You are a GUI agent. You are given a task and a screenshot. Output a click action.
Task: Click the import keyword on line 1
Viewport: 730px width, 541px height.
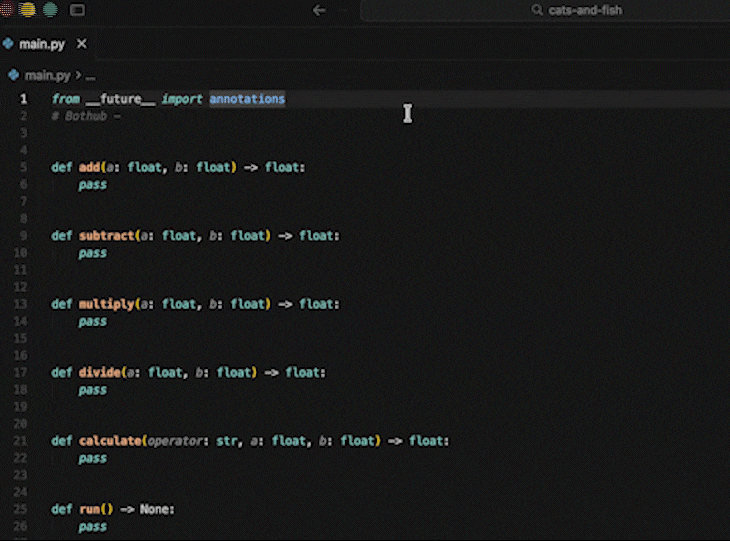[x=182, y=99]
